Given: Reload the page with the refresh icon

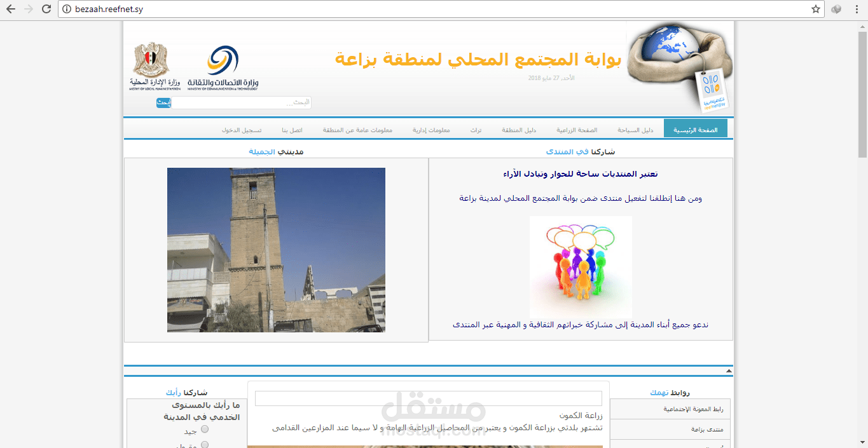Looking at the screenshot, I should click(x=46, y=9).
